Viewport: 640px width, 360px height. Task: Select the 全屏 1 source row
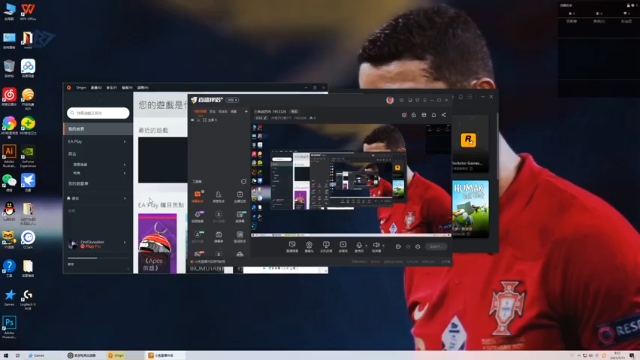[218, 120]
